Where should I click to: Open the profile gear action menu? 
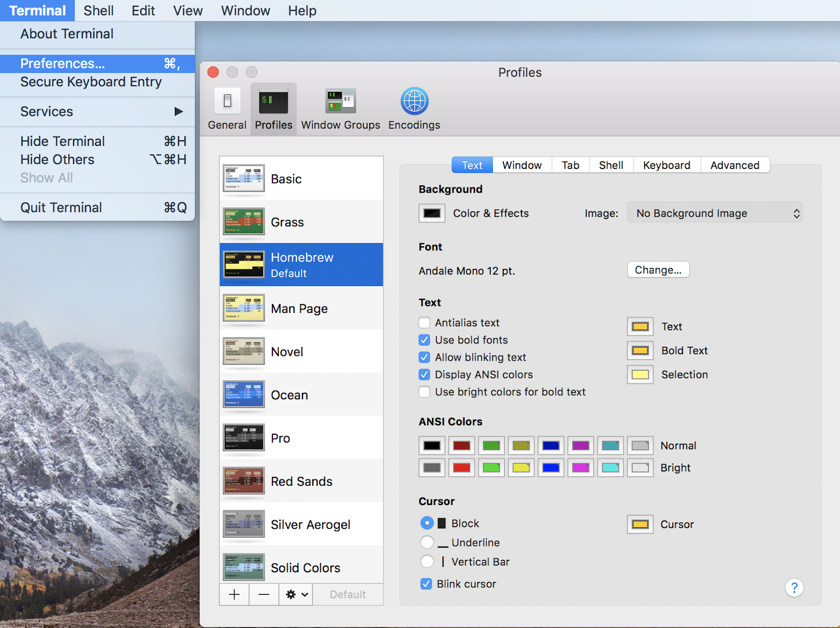pyautogui.click(x=296, y=594)
